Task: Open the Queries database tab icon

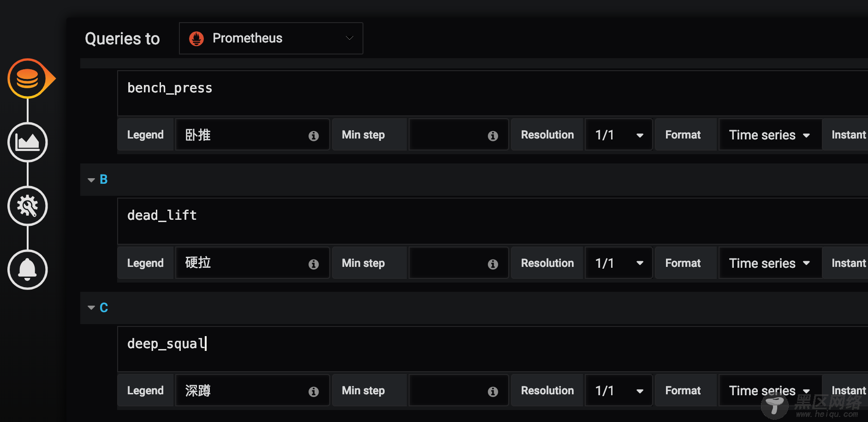Action: 28,78
